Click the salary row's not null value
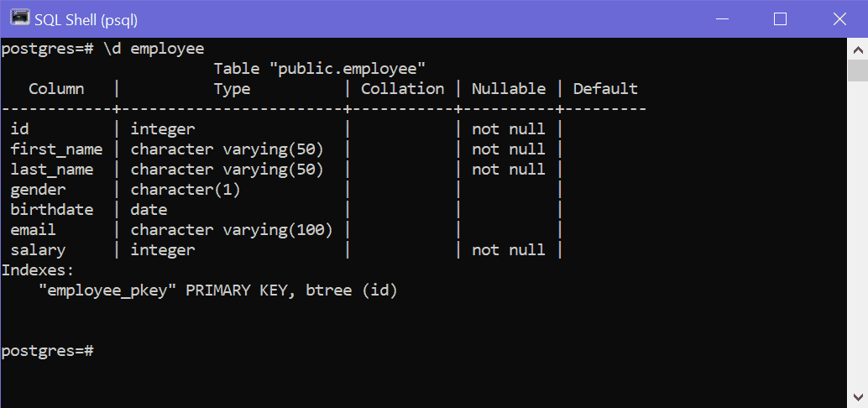Screen dimensions: 868x408 [508, 249]
